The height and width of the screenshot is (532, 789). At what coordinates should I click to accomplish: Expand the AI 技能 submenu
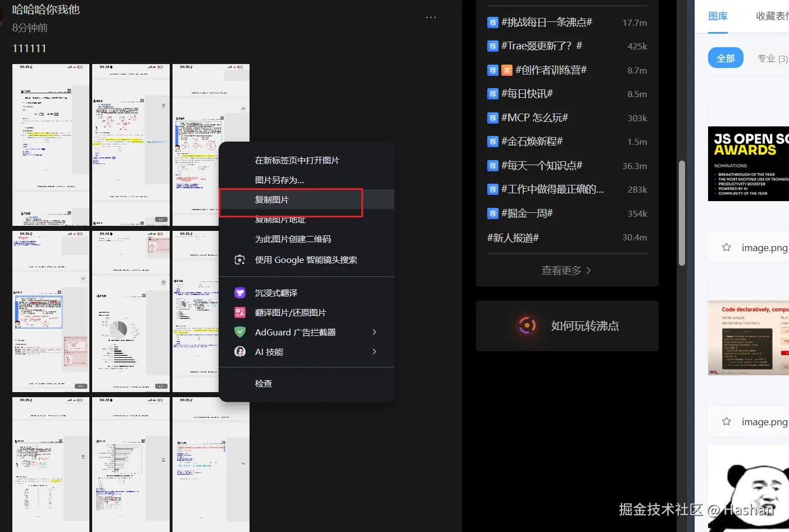tap(375, 352)
